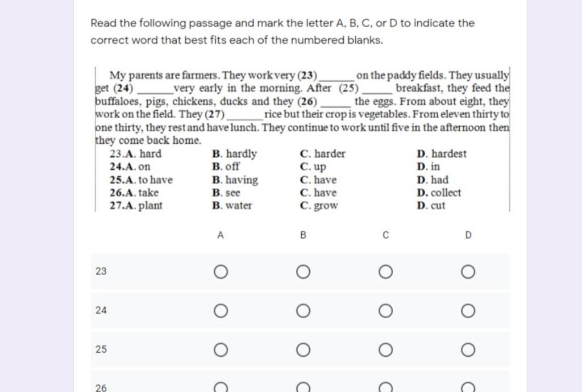Pick option C for question 26
582x392 pixels.
[385, 388]
